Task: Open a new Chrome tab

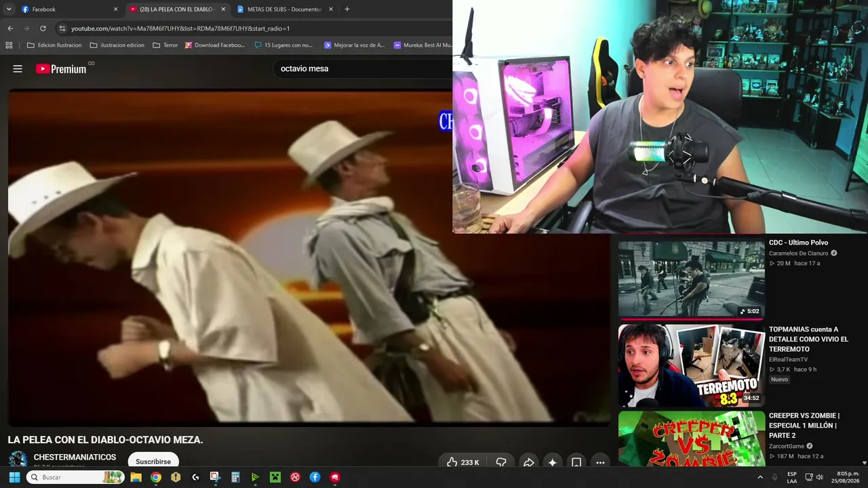Action: pyautogui.click(x=347, y=9)
